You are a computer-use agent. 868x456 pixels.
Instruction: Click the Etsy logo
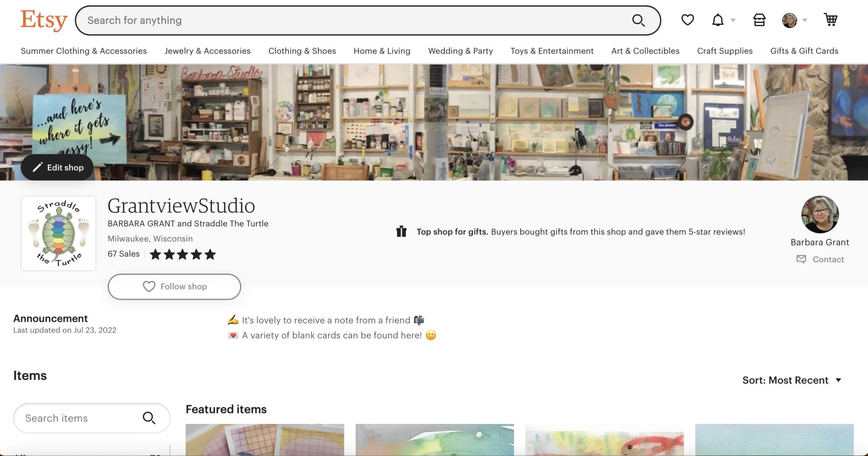pyautogui.click(x=44, y=20)
